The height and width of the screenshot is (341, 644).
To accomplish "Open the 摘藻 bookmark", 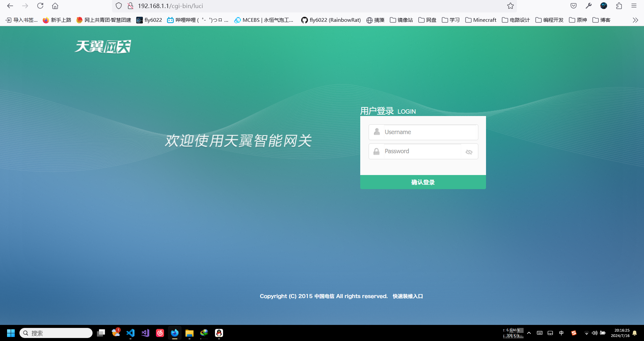I will 375,20.
